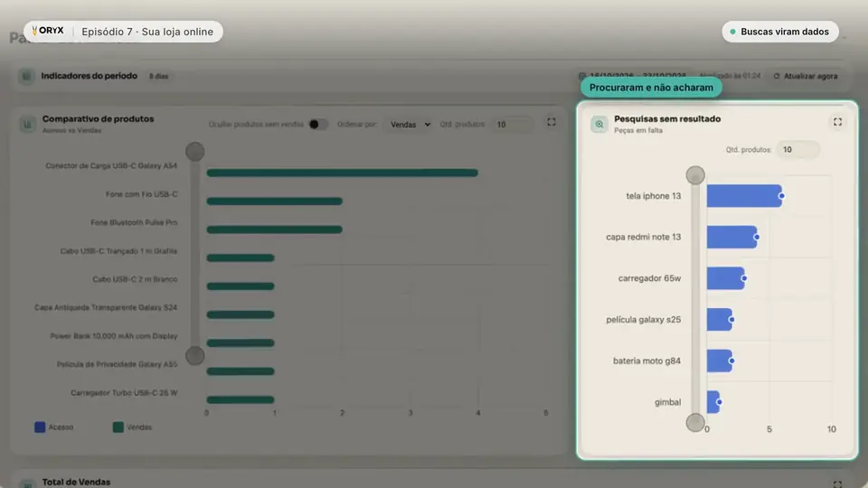
Task: Click 'película galaxy s25' label
Action: coord(643,319)
